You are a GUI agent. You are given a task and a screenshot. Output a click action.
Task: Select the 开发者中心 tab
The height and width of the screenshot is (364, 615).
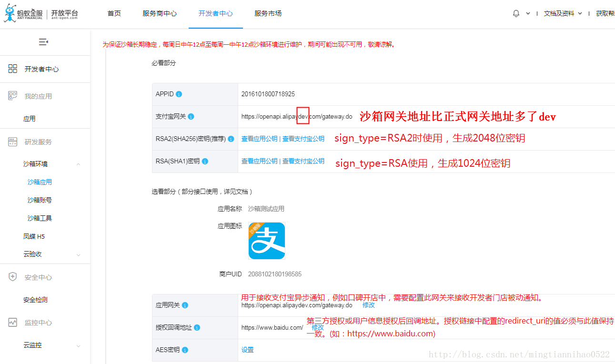click(216, 13)
